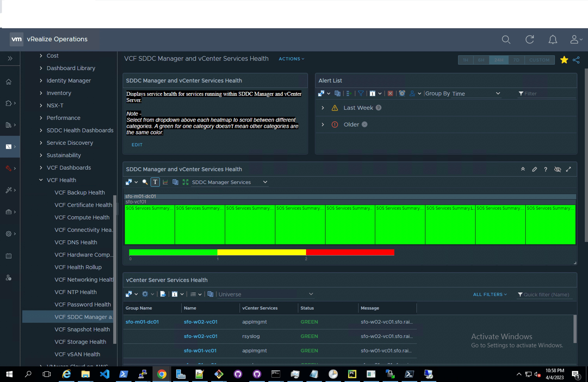Open the sparkline chart icon in heatmap toolbar
This screenshot has height=382, width=588.
click(165, 182)
